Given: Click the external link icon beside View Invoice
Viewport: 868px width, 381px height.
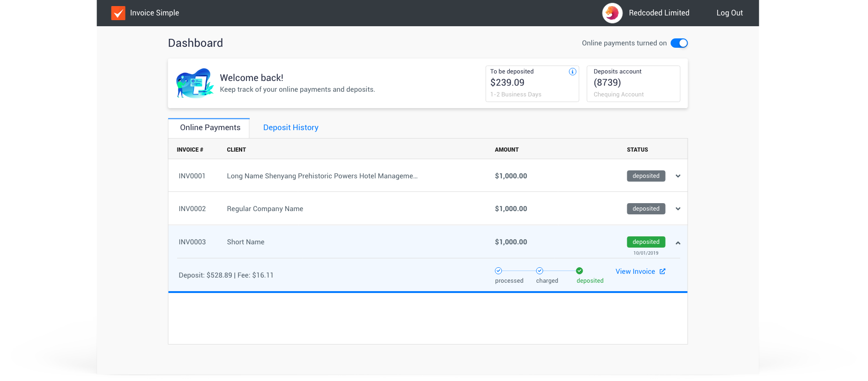Looking at the screenshot, I should pos(662,271).
